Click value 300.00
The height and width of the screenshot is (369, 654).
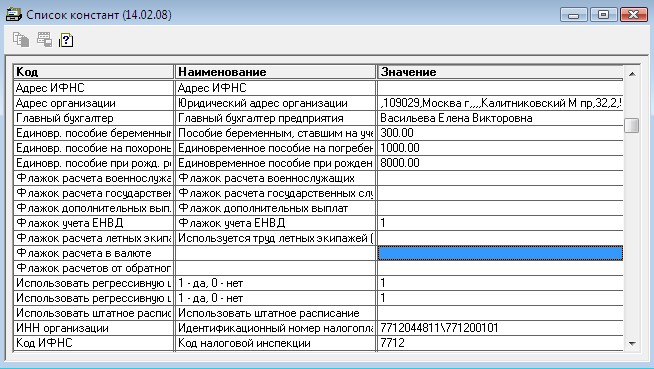500,133
